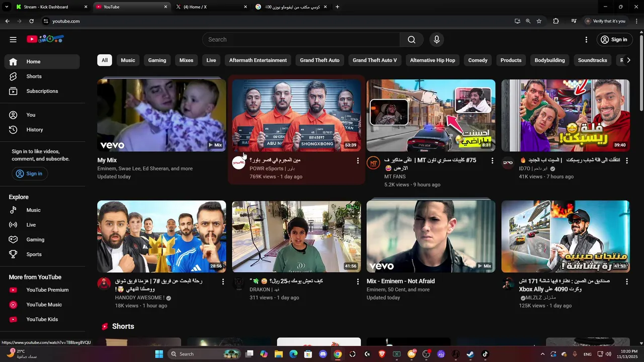Open Windows Start menu
Screen dimensions: 644x362
(x=159, y=354)
